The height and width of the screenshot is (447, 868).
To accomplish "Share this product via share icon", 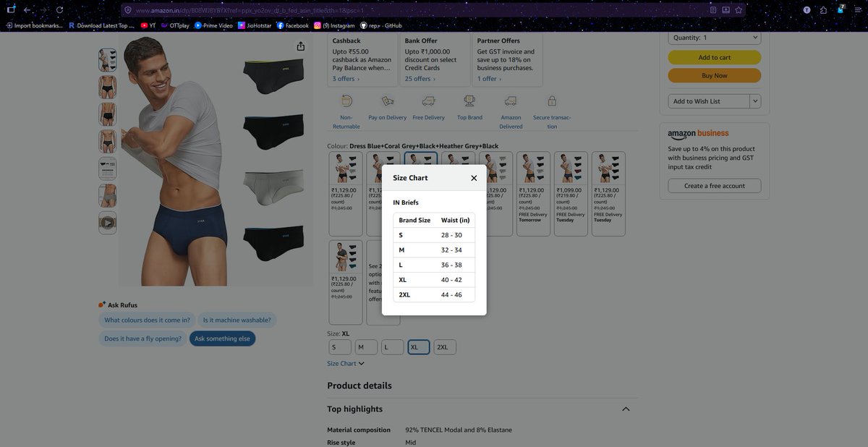I will click(300, 46).
